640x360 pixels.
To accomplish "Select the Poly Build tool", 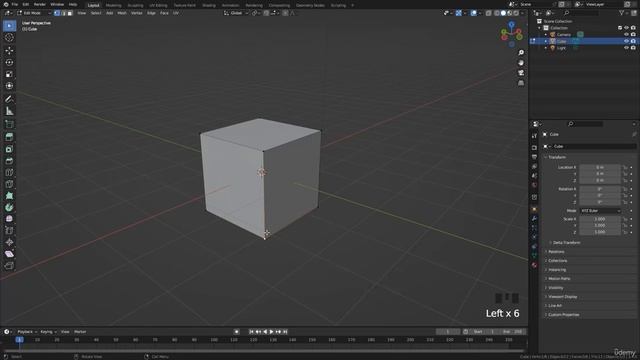I will [9, 196].
